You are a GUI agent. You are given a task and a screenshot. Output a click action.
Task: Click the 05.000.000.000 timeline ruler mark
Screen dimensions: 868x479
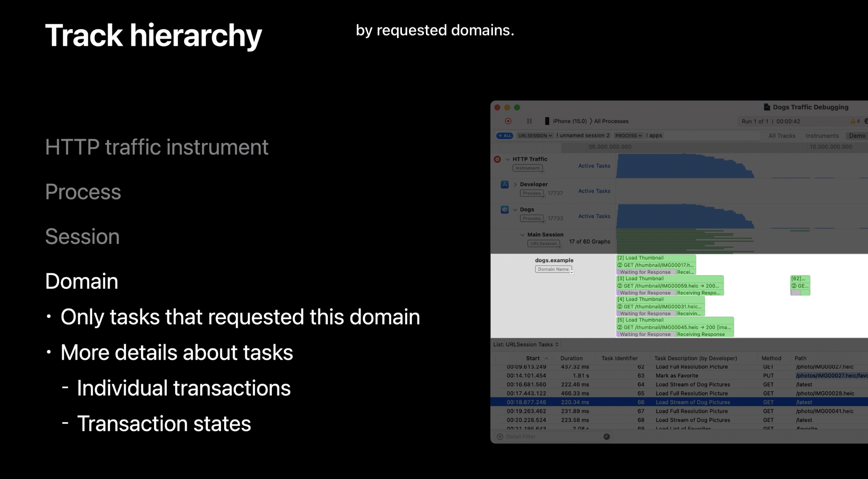click(610, 147)
